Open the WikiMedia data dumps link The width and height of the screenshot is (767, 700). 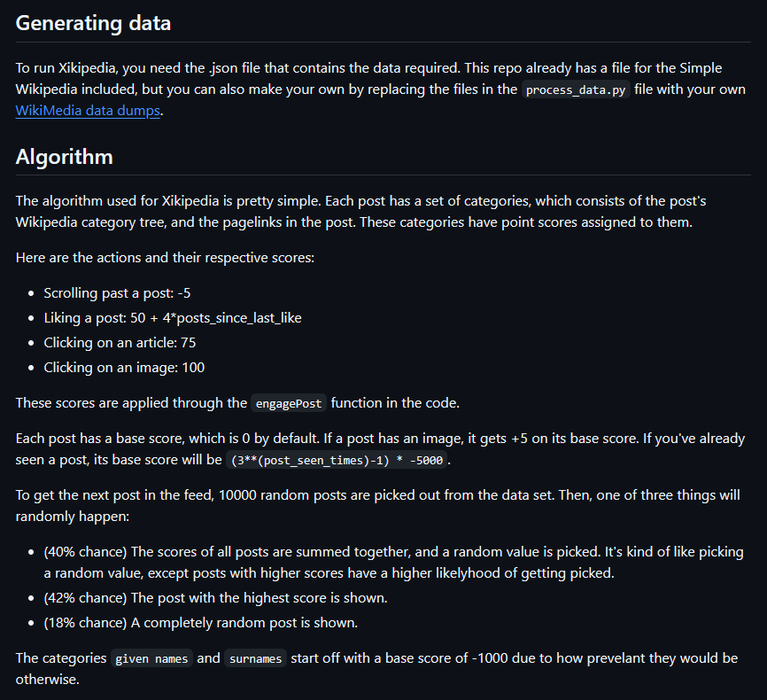pos(88,112)
